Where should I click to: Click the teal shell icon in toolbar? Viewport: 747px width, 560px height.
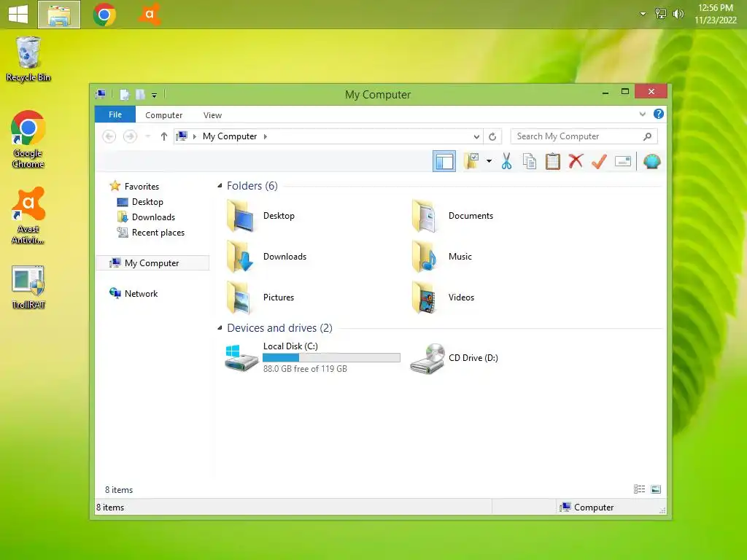[651, 161]
